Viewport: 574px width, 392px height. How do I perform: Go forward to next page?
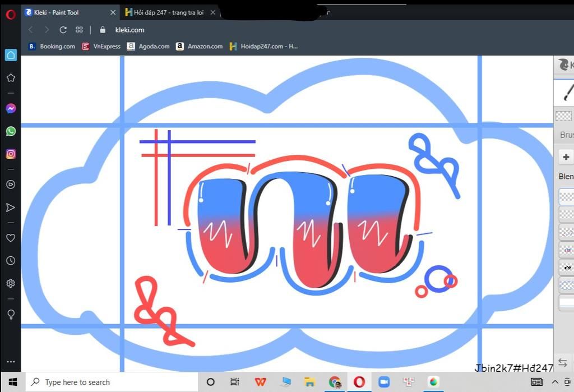[47, 30]
